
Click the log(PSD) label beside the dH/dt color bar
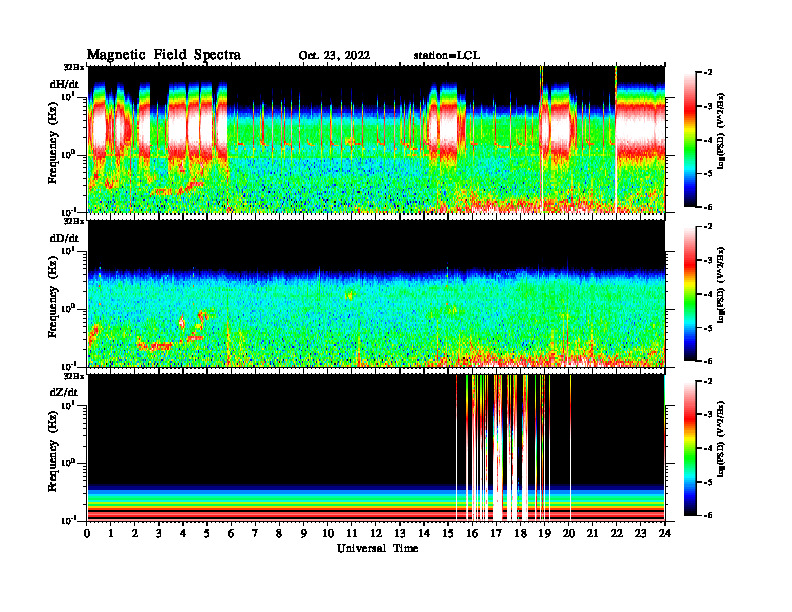720,131
